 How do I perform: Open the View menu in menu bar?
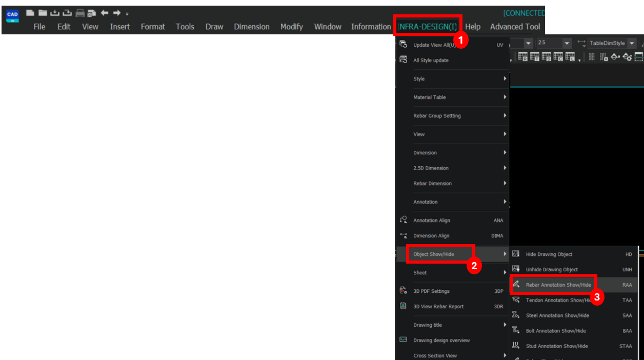click(90, 27)
